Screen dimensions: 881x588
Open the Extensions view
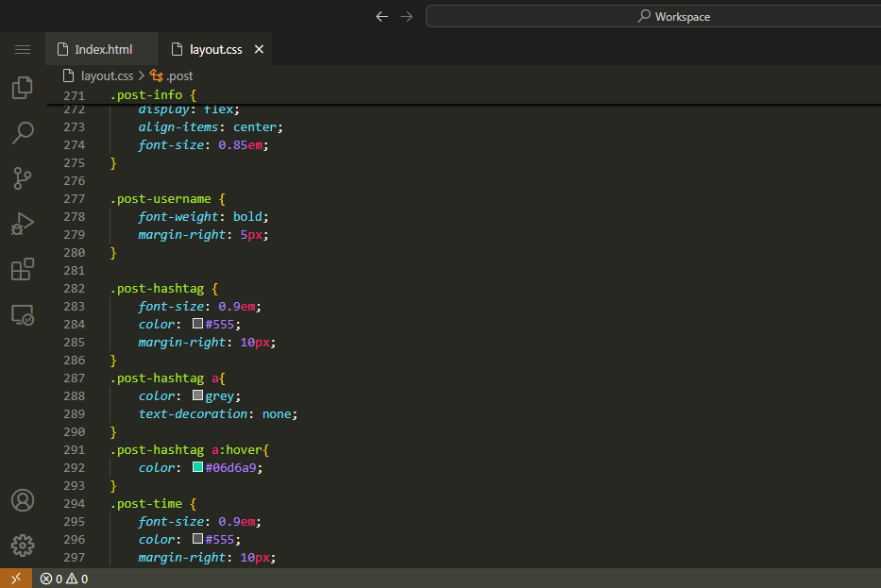point(23,269)
